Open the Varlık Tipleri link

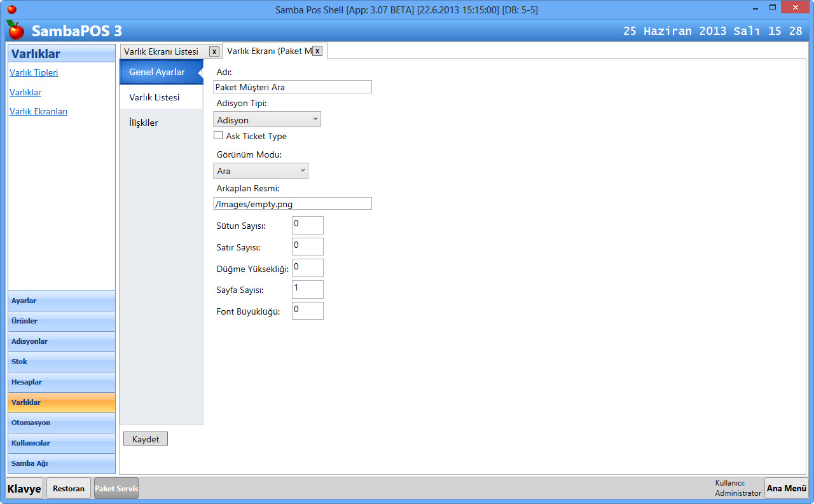tap(34, 72)
